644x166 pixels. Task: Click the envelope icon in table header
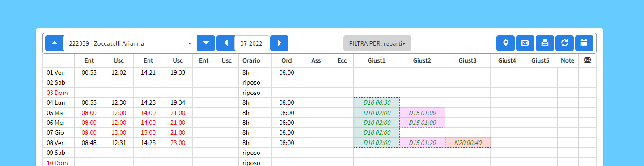pyautogui.click(x=587, y=60)
